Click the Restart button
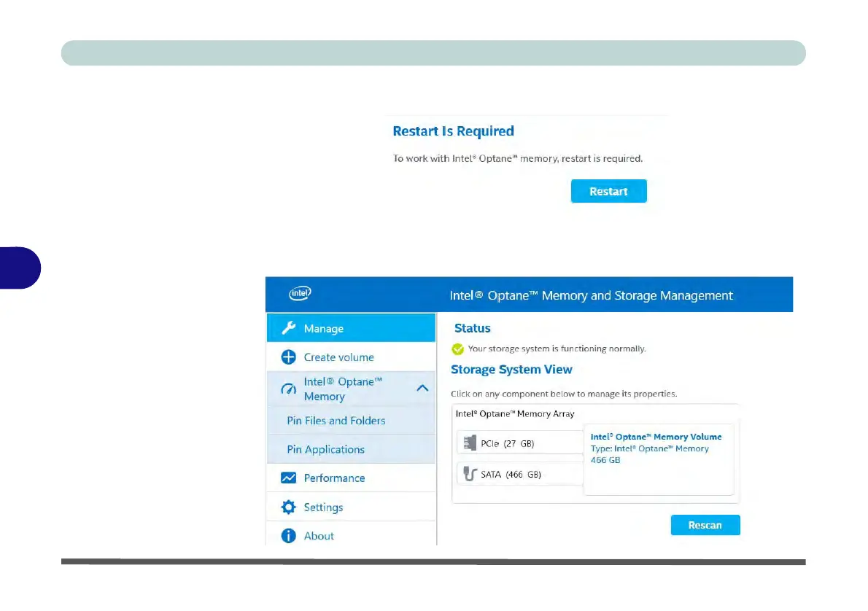This screenshot has width=868, height=611. tap(608, 191)
